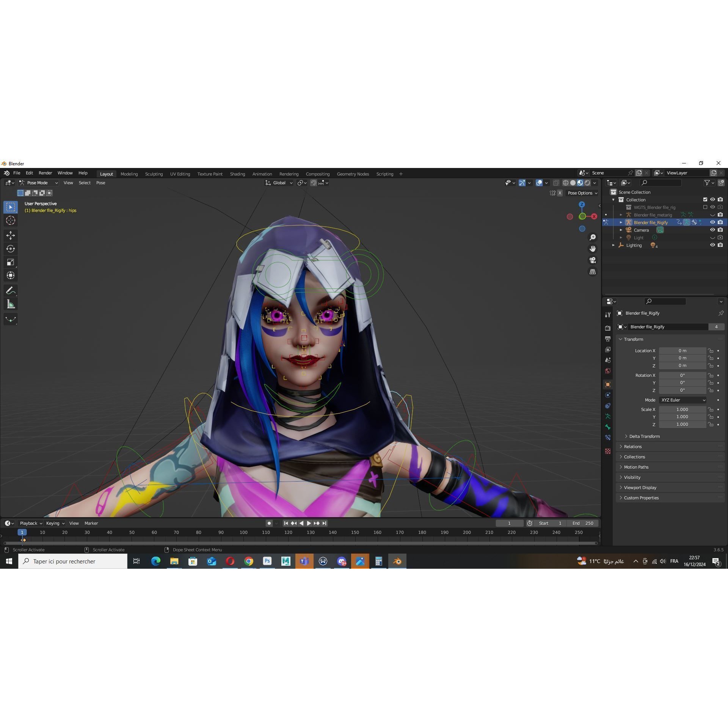Viewport: 728px width, 728px height.
Task: Switch to the Animation workspace tab
Action: pyautogui.click(x=262, y=174)
